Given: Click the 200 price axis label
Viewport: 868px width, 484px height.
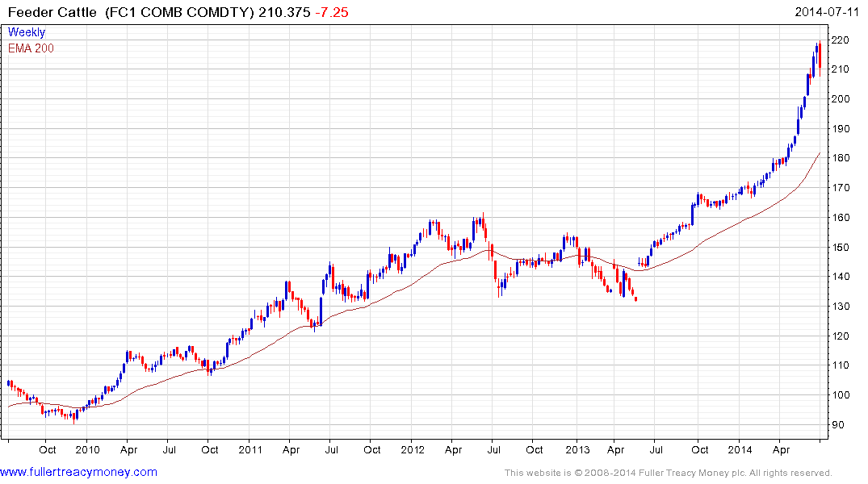Looking at the screenshot, I should point(840,99).
